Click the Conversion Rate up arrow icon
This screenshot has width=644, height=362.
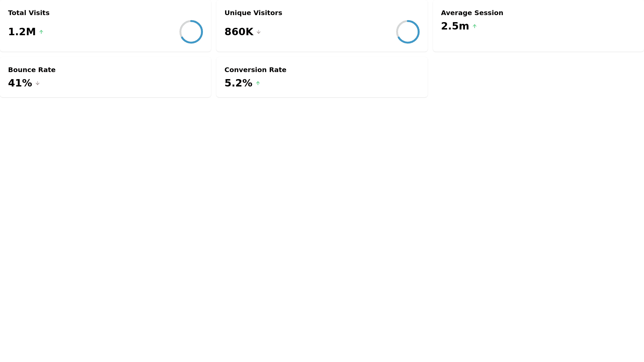point(258,83)
